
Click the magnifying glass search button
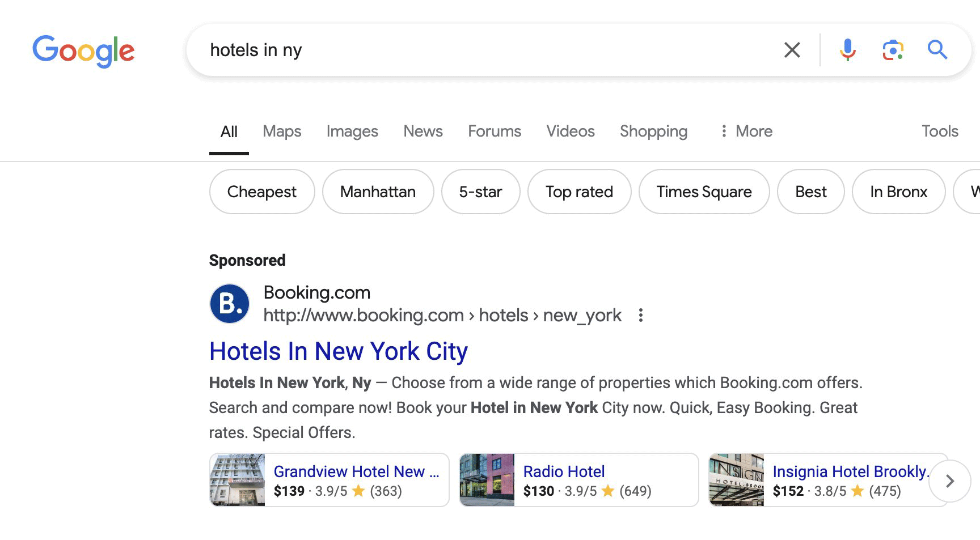click(x=937, y=50)
